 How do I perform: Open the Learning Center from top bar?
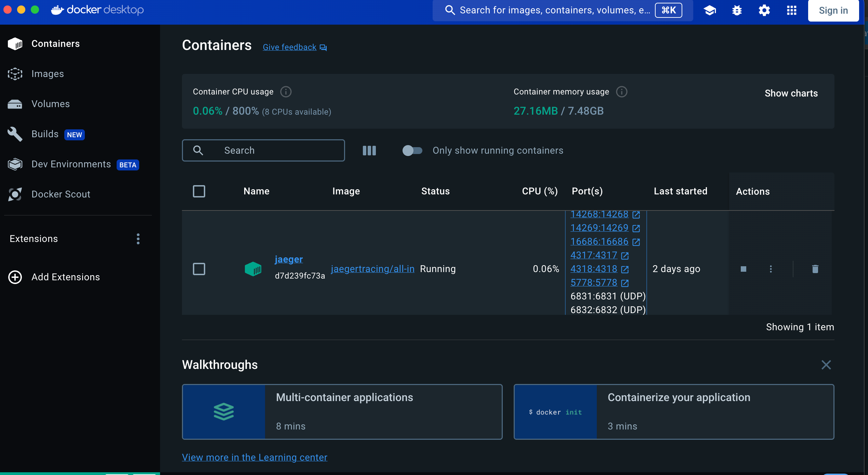coord(710,10)
